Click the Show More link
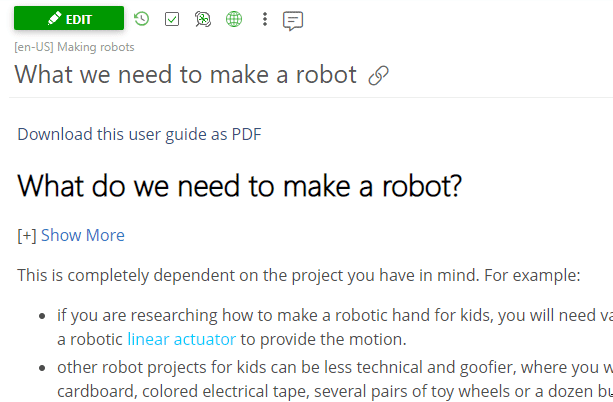Image resolution: width=613 pixels, height=402 pixels. (83, 236)
